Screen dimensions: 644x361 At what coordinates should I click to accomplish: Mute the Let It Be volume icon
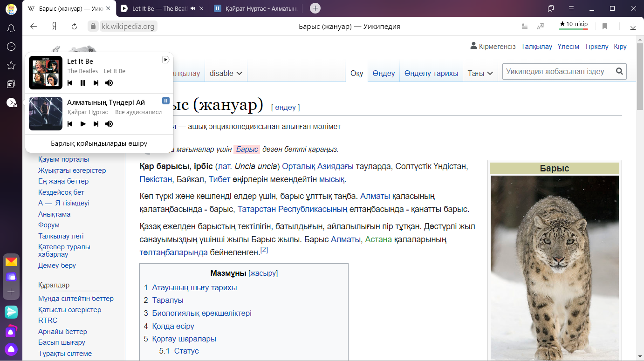109,83
